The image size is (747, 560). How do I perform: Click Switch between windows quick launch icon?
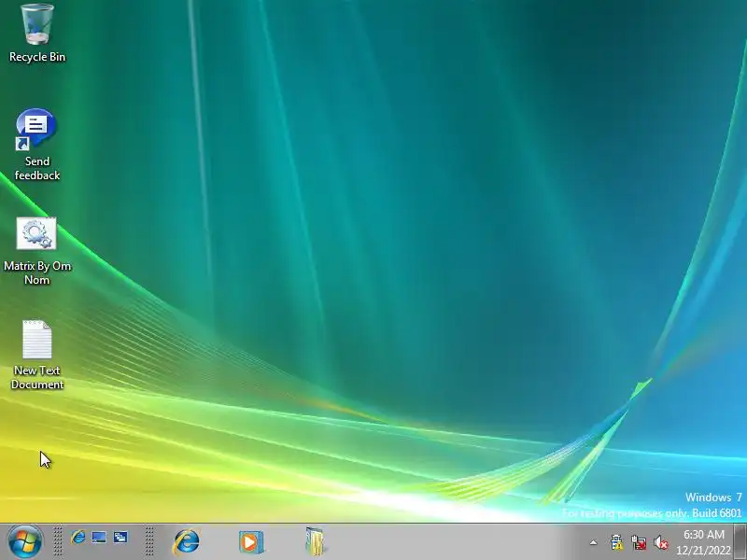(120, 538)
